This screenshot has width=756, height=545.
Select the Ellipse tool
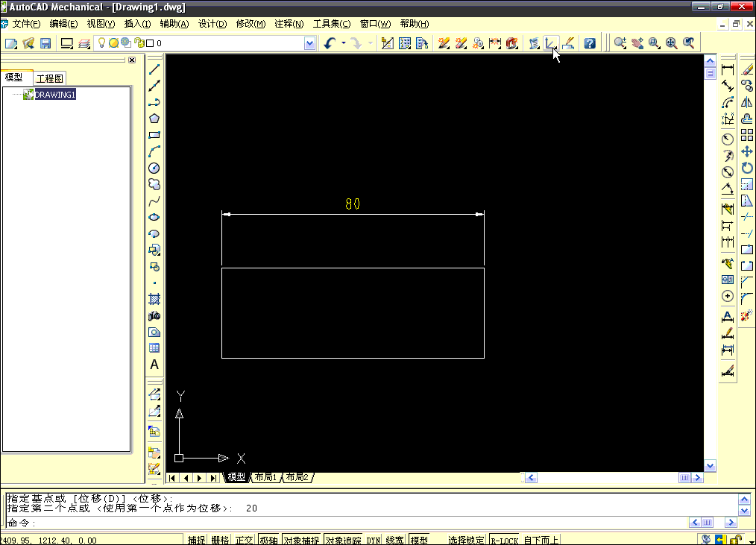click(154, 217)
